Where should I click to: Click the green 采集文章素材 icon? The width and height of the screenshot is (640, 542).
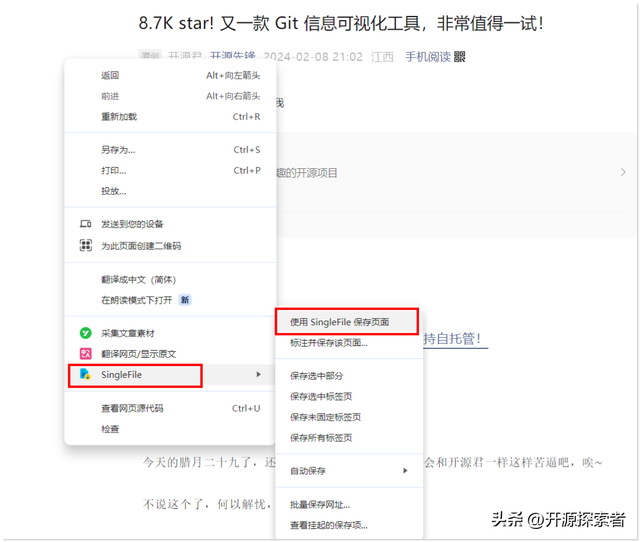tap(85, 333)
